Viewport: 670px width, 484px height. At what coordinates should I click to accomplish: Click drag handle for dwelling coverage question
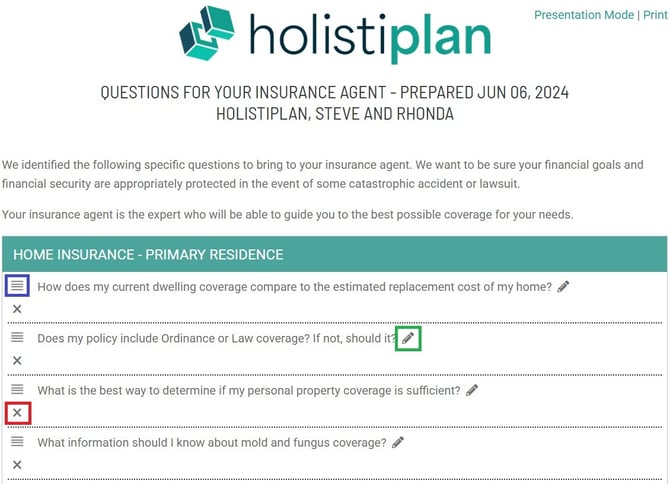17,286
